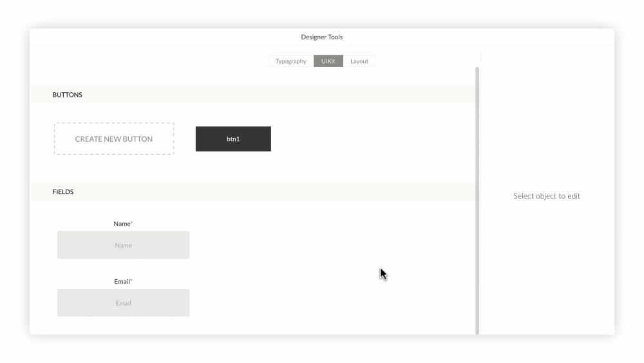The height and width of the screenshot is (363, 644).
Task: Switch to the Typography tab
Action: [290, 61]
